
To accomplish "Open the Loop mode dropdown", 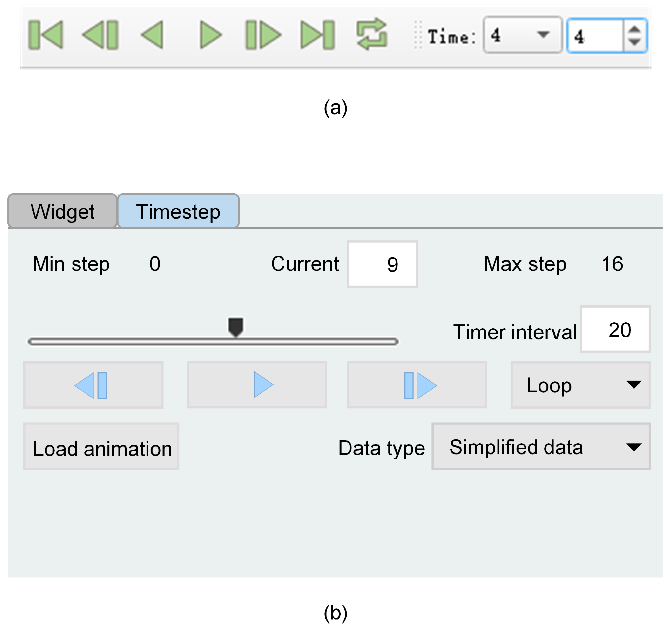I will (581, 385).
